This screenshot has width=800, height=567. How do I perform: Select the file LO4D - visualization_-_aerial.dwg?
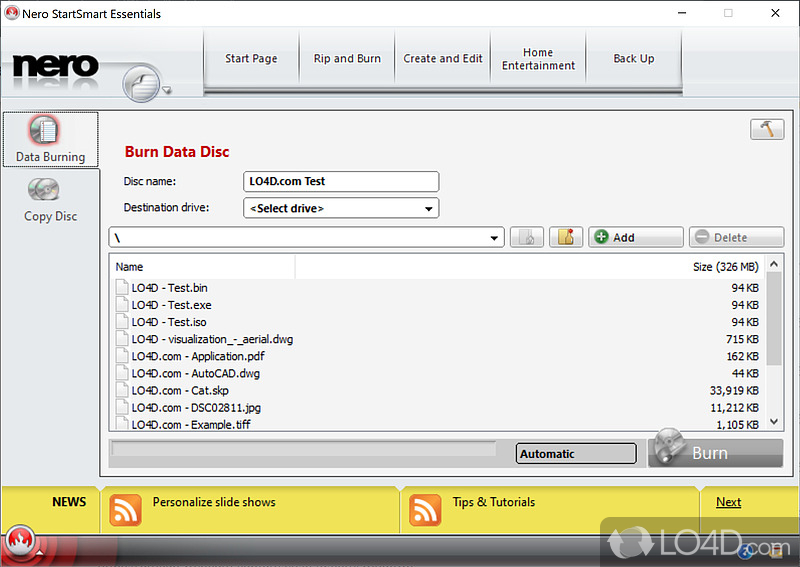[212, 339]
